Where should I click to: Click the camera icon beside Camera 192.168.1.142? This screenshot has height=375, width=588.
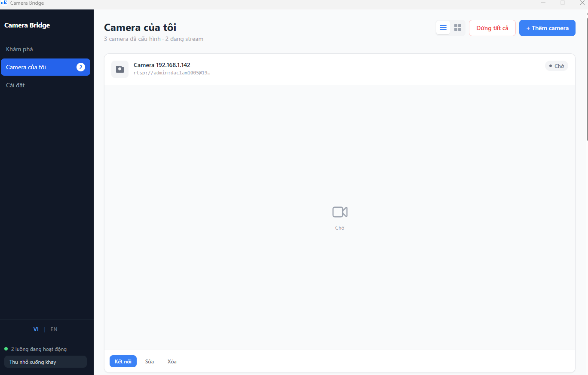(120, 69)
